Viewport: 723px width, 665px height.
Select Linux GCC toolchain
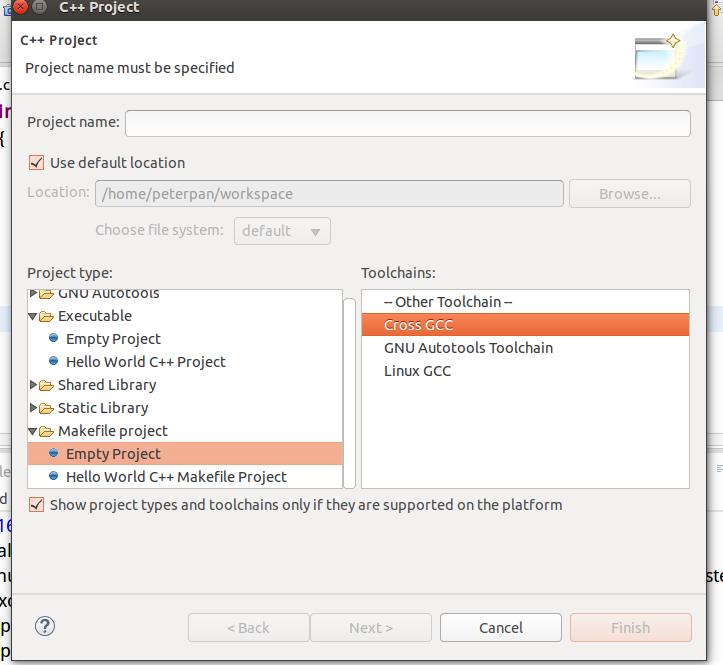pos(417,371)
